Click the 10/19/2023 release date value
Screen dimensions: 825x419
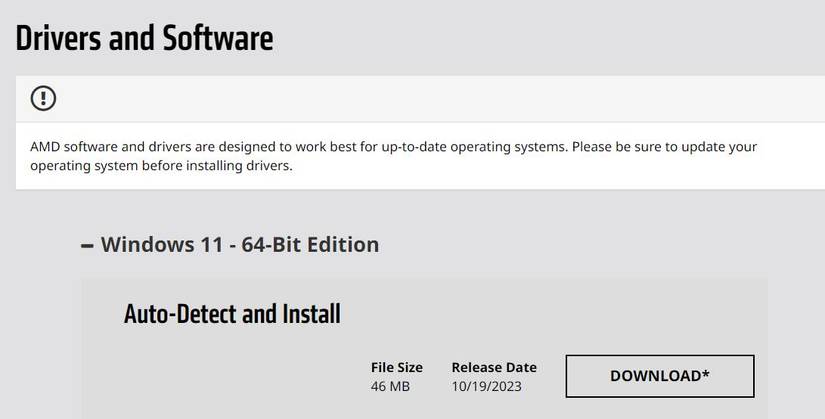(x=486, y=386)
